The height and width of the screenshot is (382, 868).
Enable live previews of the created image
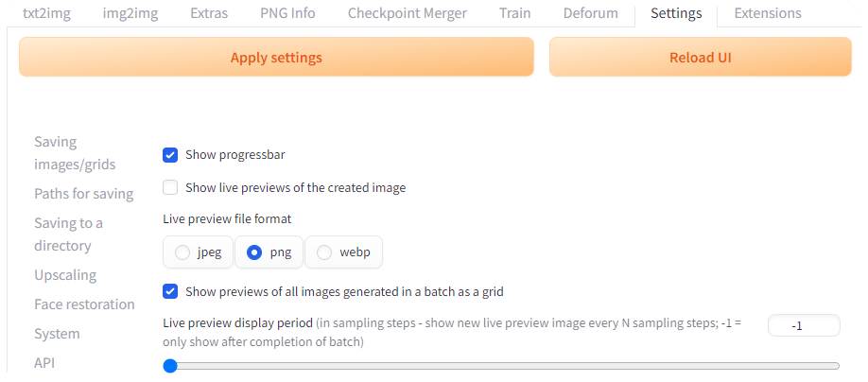[170, 188]
